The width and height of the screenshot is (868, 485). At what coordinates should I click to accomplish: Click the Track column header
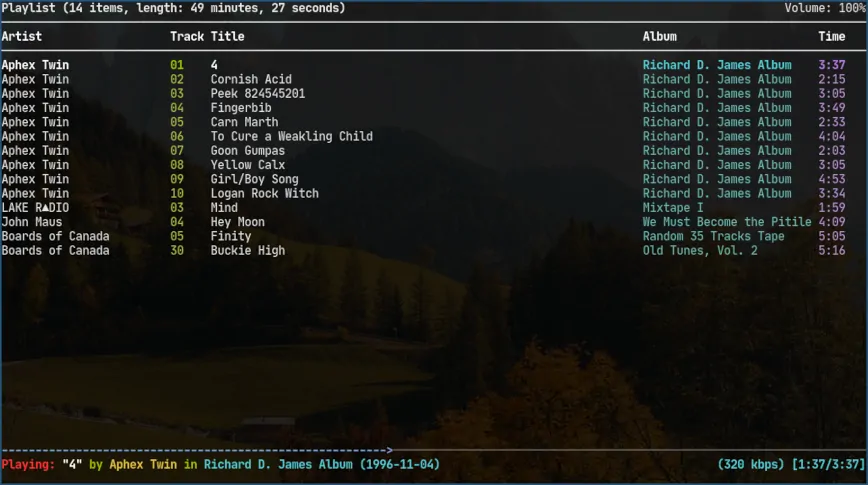187,37
